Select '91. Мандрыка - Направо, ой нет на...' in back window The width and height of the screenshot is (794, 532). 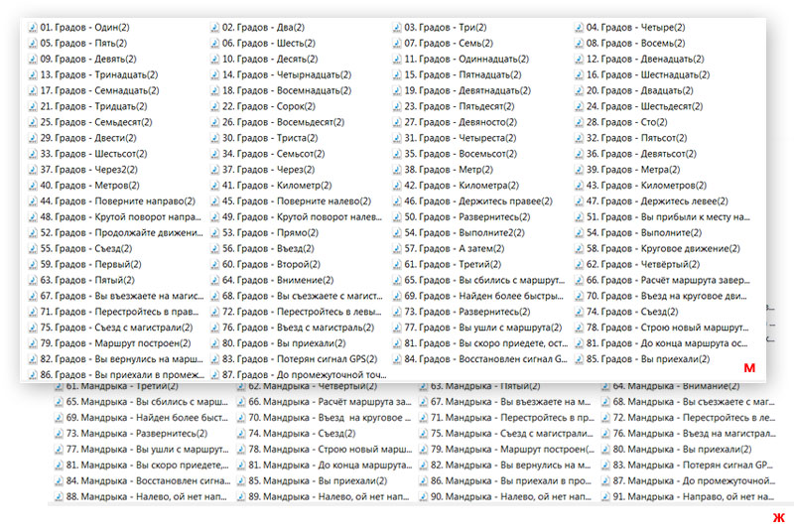(x=688, y=497)
